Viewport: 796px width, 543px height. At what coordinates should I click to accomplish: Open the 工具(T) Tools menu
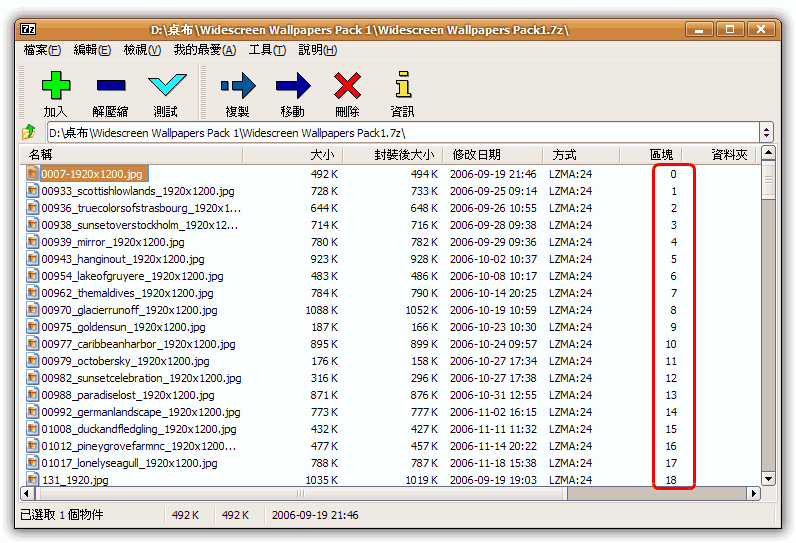(x=267, y=50)
